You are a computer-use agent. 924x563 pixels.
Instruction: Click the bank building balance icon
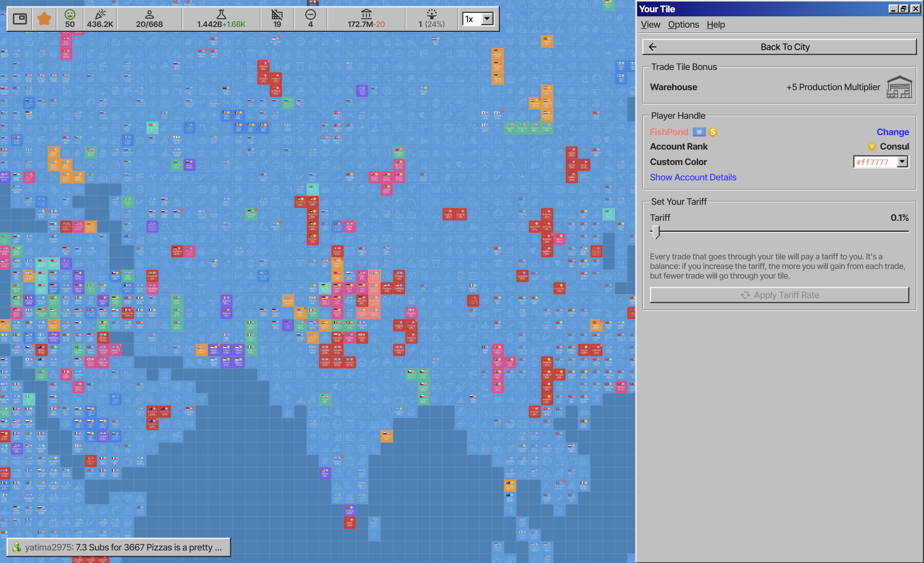(366, 15)
